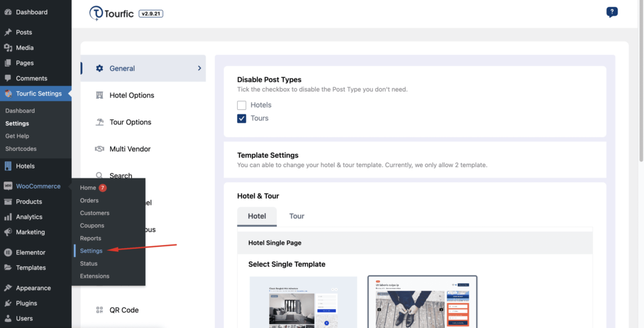Click the Pages icon in sidebar

[8, 63]
